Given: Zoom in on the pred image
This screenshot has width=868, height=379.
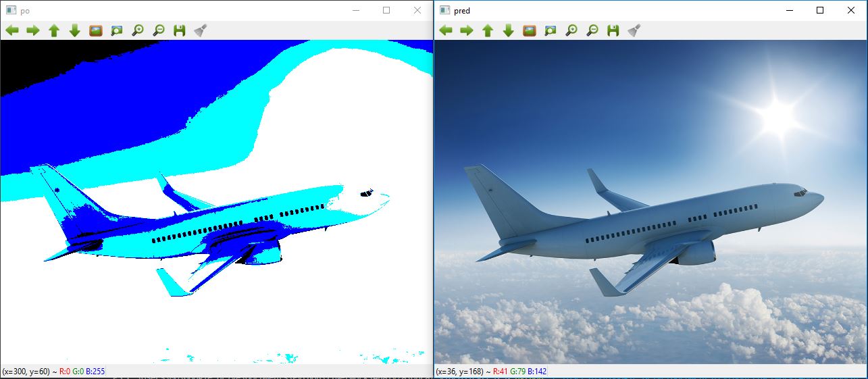Looking at the screenshot, I should click(571, 30).
